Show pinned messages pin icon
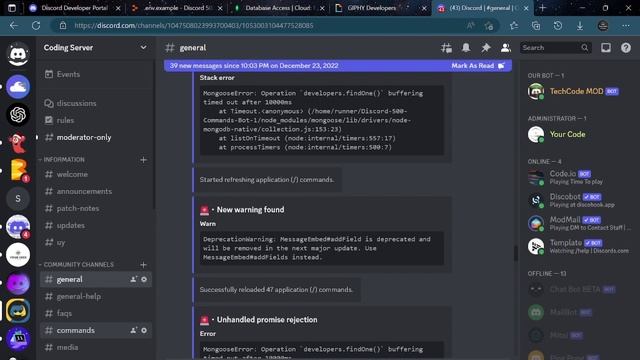640x360 pixels. pyautogui.click(x=486, y=48)
